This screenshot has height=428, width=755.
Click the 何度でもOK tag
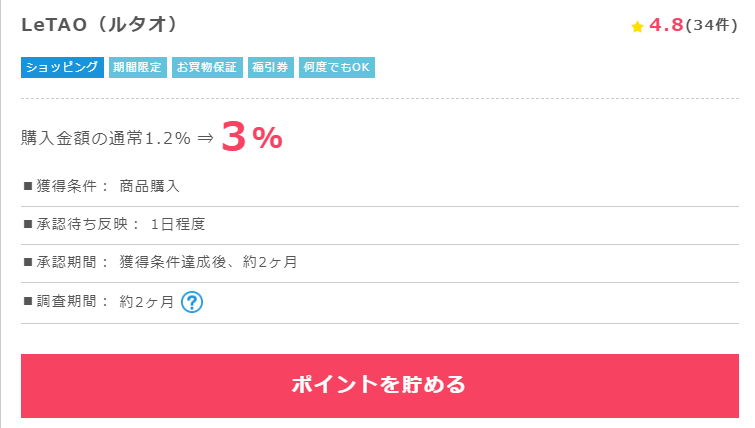(337, 67)
